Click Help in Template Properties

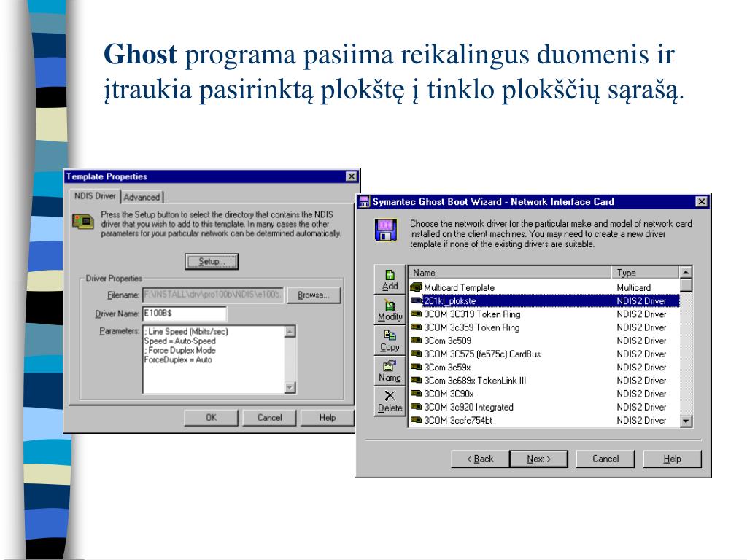coord(328,418)
